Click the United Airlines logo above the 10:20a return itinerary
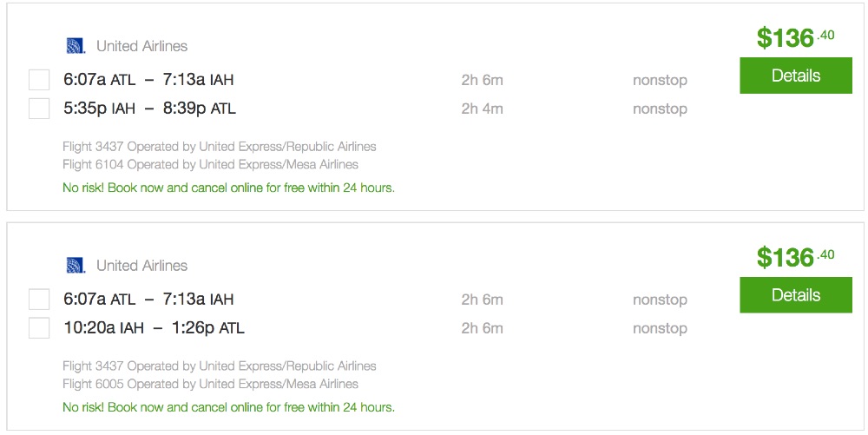This screenshot has height=435, width=868. click(76, 266)
